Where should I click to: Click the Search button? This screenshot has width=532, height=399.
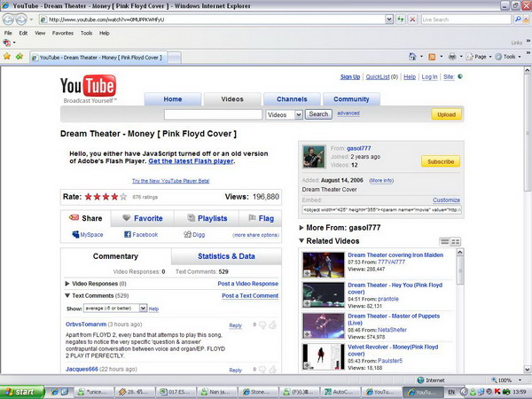(x=318, y=114)
